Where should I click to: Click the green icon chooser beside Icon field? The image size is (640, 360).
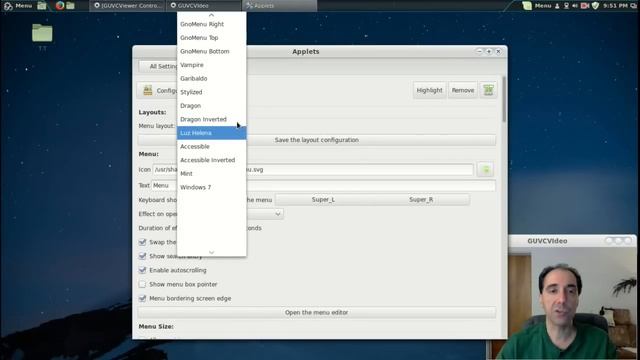(486, 170)
